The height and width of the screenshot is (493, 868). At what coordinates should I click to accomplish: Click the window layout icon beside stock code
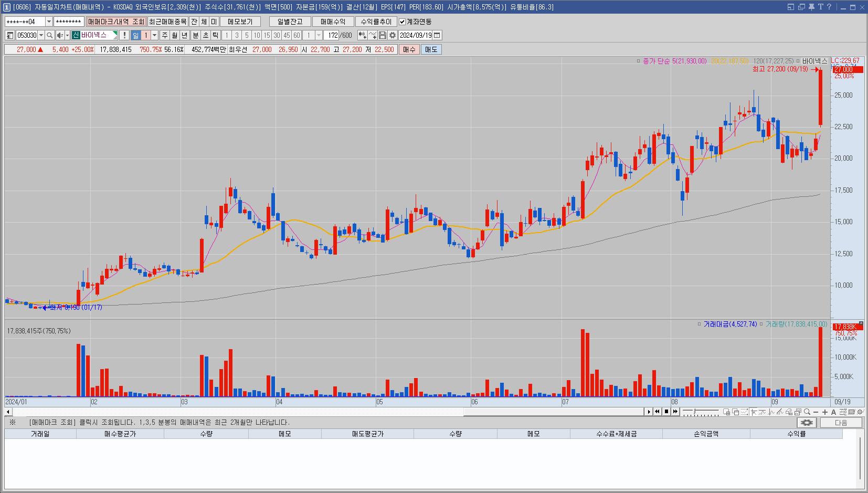[x=10, y=35]
